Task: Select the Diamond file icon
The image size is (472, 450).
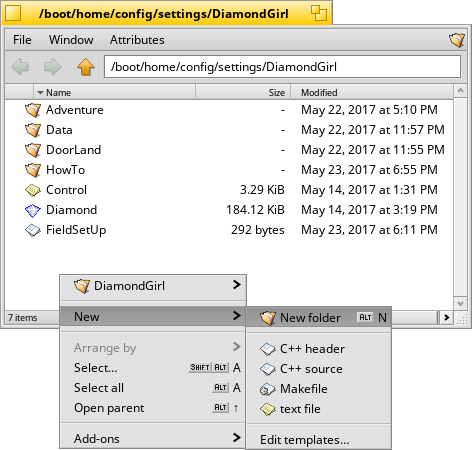Action: pos(33,210)
